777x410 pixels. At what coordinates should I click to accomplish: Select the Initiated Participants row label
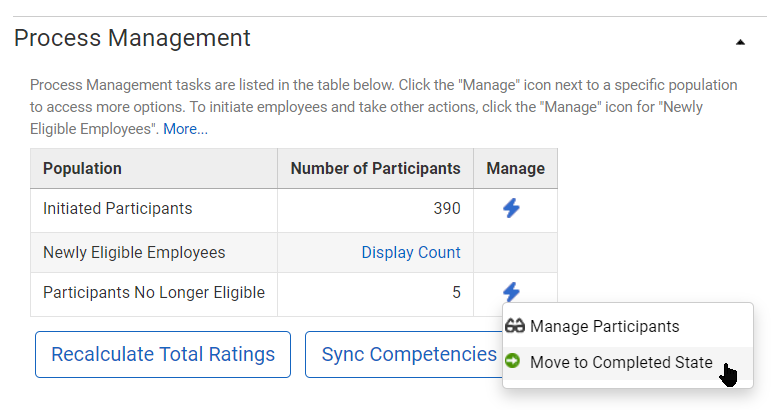click(x=117, y=209)
